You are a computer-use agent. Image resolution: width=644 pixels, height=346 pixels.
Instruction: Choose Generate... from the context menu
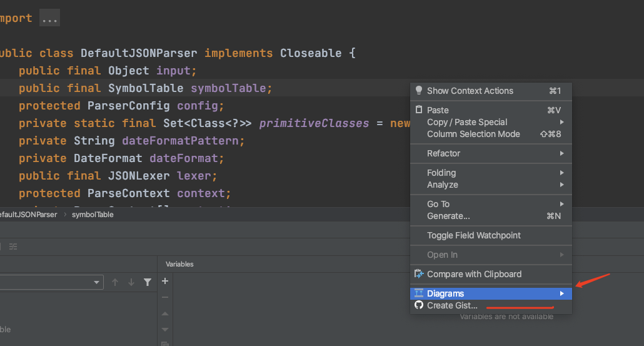tap(491, 216)
